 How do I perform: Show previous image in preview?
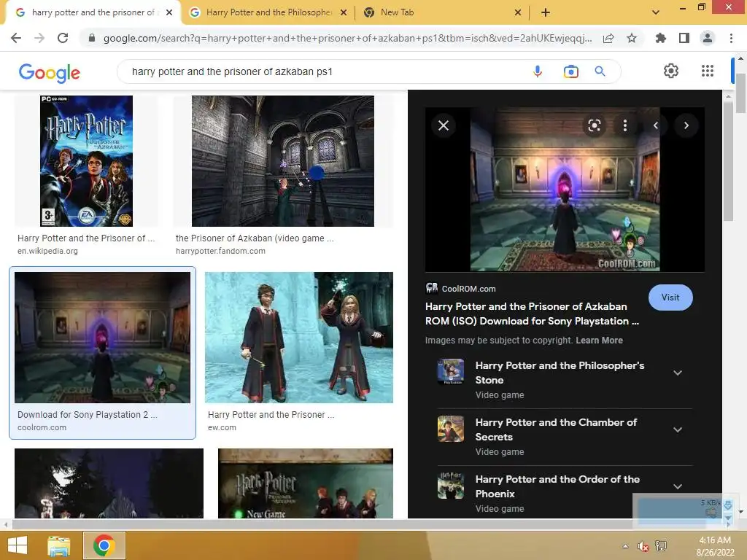656,125
